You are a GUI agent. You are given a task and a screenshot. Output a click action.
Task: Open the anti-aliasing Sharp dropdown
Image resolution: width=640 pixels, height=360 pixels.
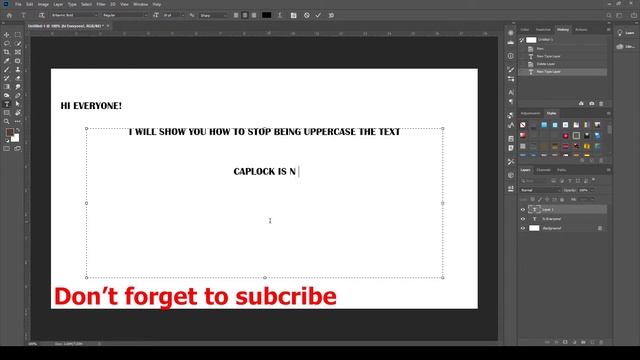pyautogui.click(x=214, y=16)
